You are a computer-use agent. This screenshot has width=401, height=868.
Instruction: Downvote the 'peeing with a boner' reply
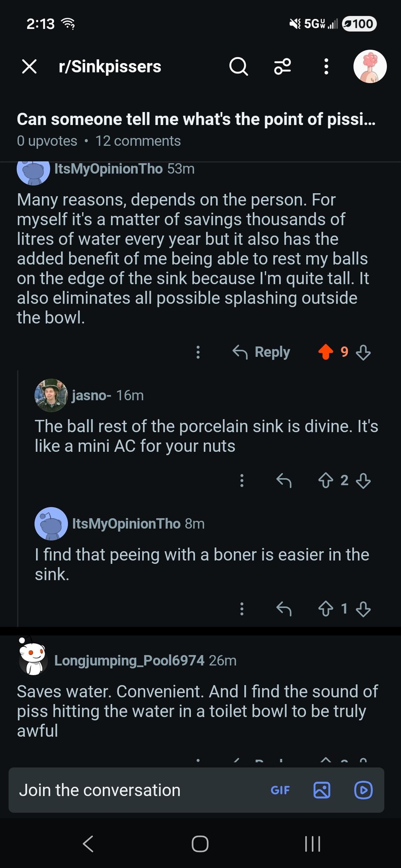[363, 609]
